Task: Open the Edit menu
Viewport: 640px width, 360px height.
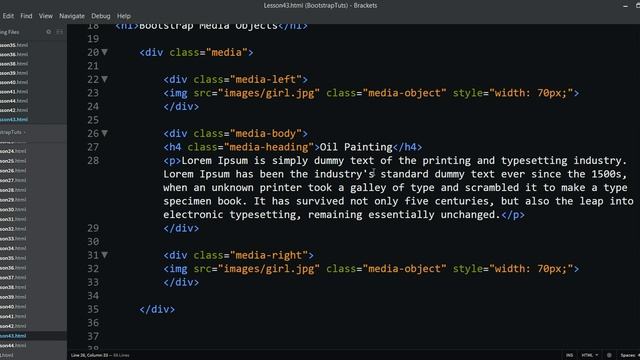Action: coord(8,16)
